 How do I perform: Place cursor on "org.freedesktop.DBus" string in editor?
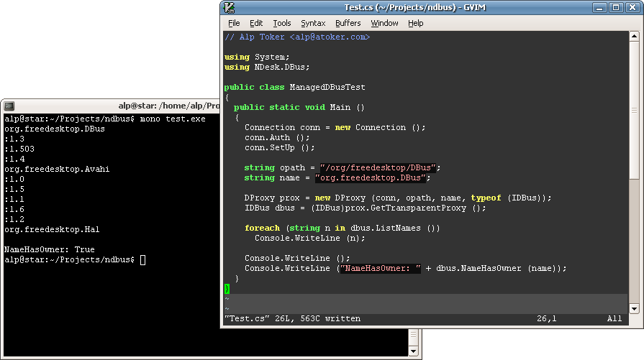(372, 178)
